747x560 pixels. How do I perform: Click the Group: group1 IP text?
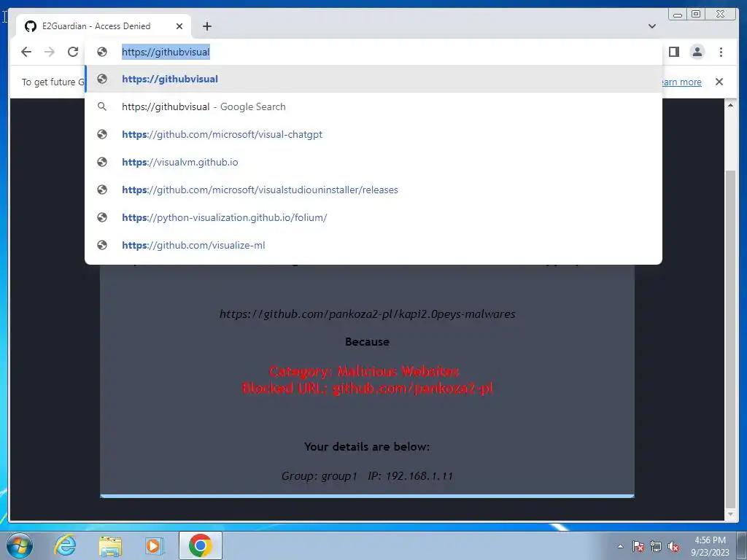point(367,475)
